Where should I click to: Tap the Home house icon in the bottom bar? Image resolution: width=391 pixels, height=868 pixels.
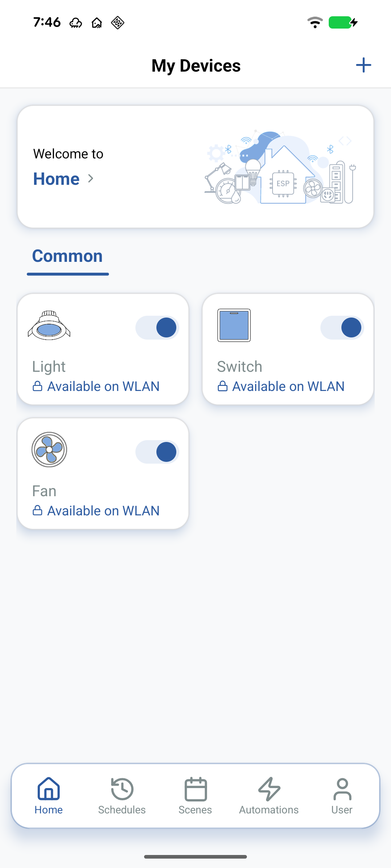pos(49,789)
